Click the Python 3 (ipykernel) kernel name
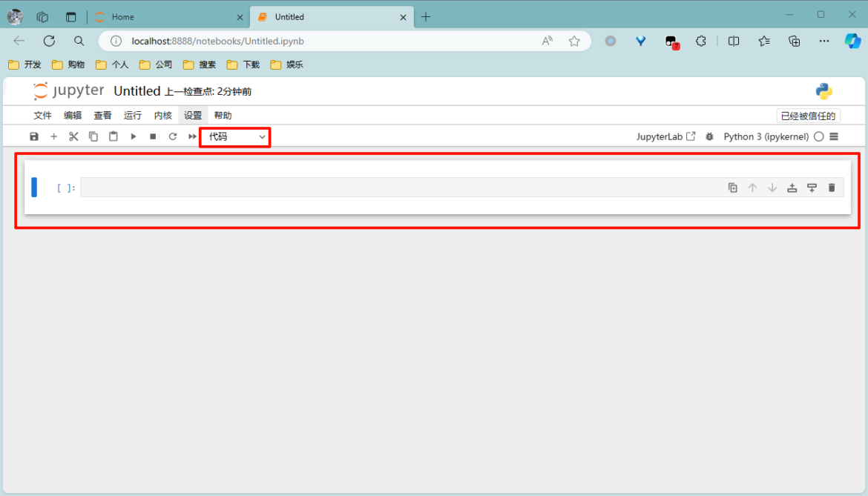This screenshot has width=868, height=496. (x=766, y=136)
